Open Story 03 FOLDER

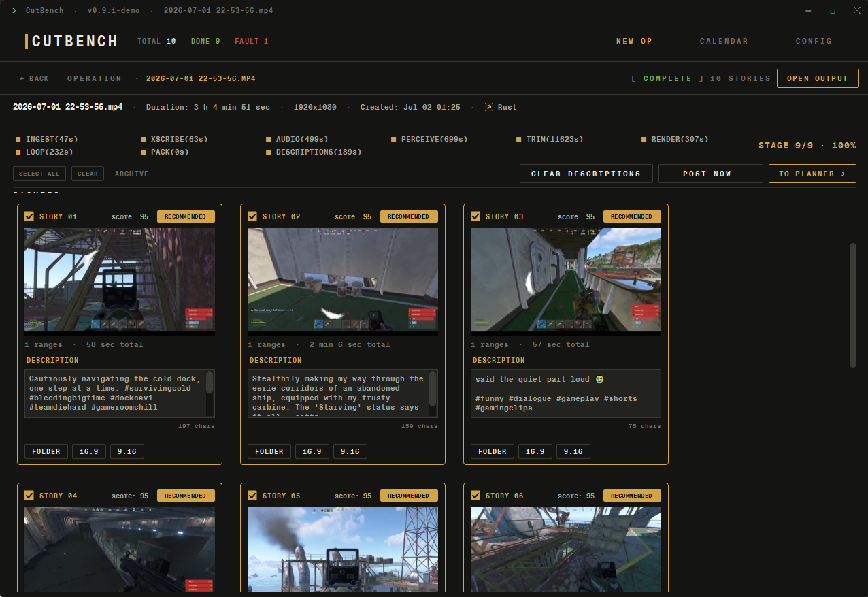click(493, 451)
